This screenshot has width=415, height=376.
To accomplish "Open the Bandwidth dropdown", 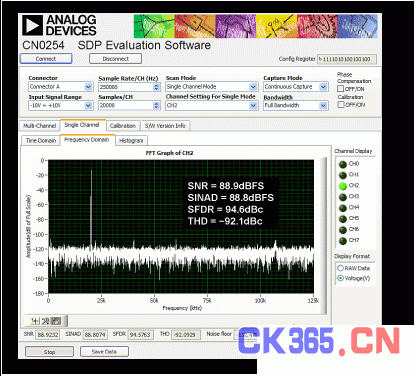I will click(296, 106).
